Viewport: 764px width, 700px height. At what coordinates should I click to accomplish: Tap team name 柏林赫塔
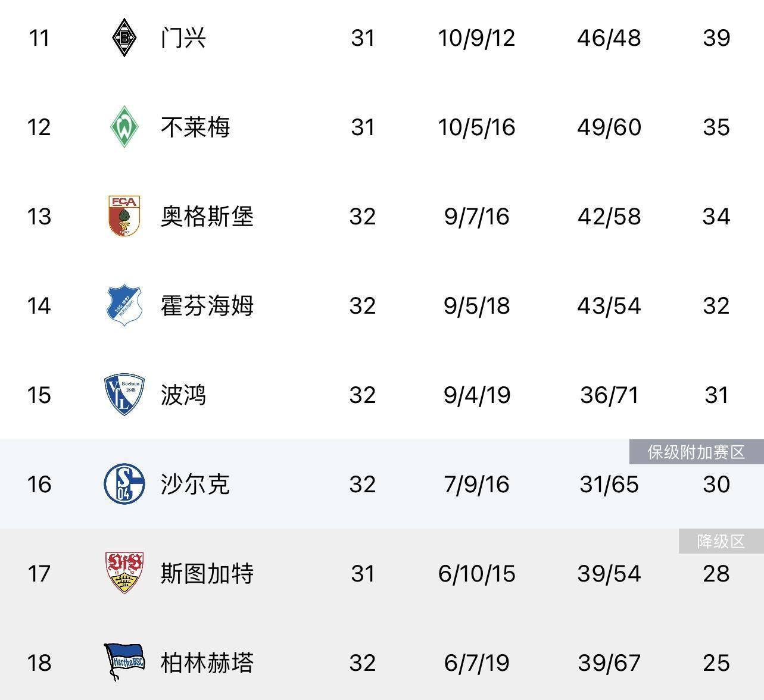207,663
